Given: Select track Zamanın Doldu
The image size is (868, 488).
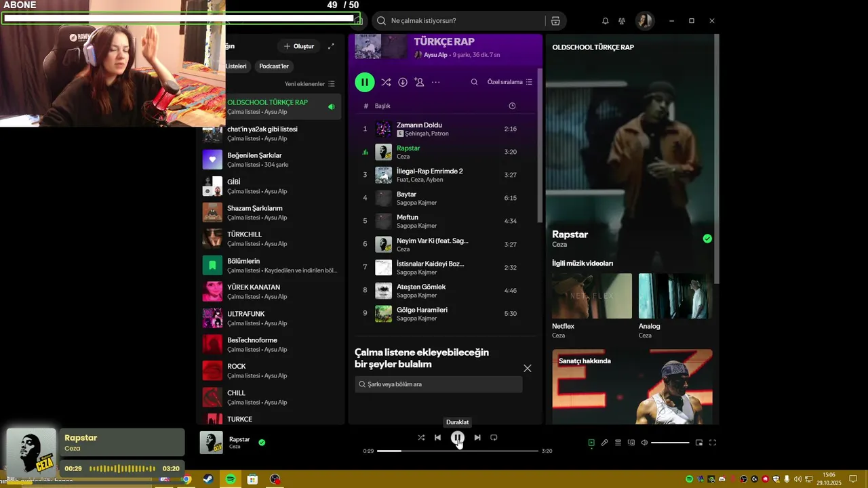Looking at the screenshot, I should 446,129.
